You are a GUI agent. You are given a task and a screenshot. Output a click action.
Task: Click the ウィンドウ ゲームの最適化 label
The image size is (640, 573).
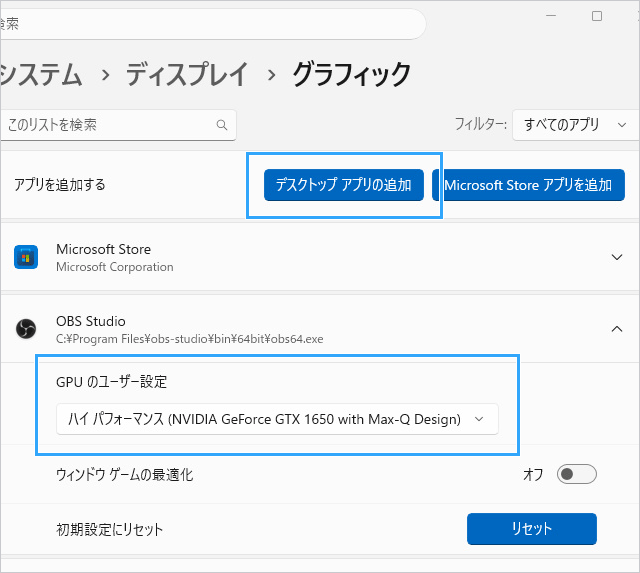pyautogui.click(x=124, y=475)
